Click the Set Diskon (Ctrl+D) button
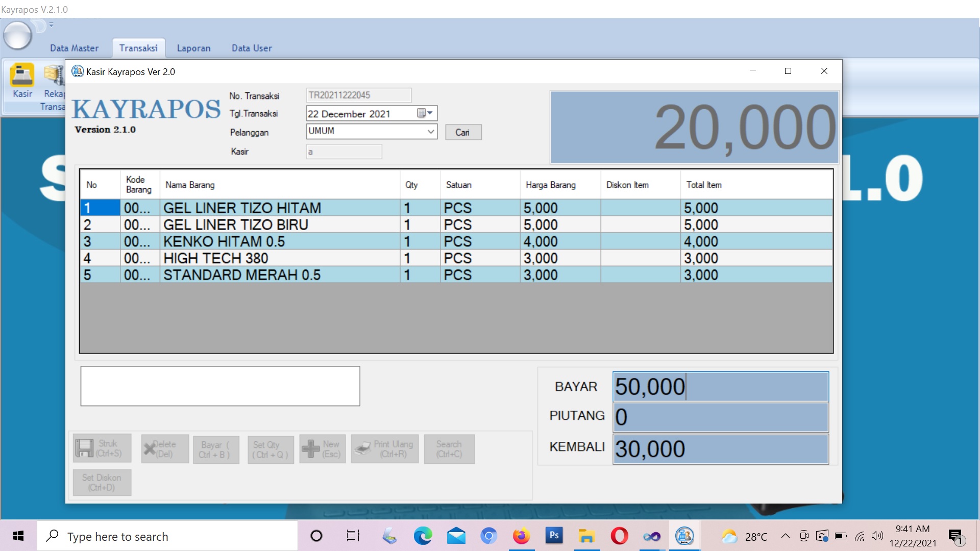 [x=102, y=482]
